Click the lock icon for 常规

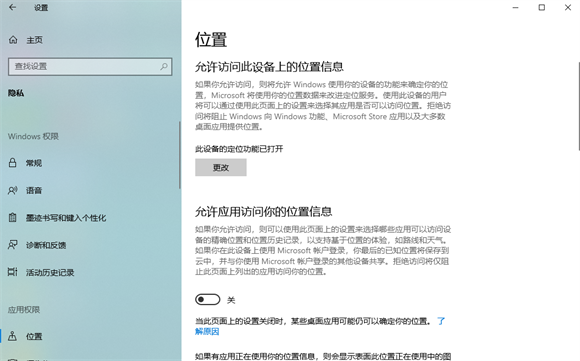(13, 163)
